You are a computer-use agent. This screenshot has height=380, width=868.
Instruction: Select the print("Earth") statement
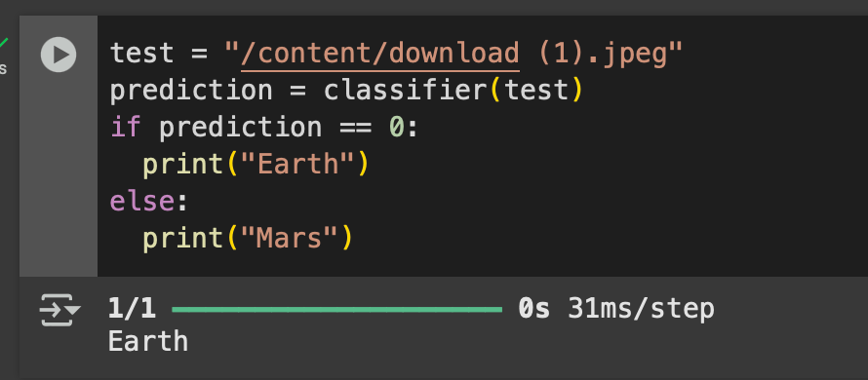pyautogui.click(x=256, y=165)
